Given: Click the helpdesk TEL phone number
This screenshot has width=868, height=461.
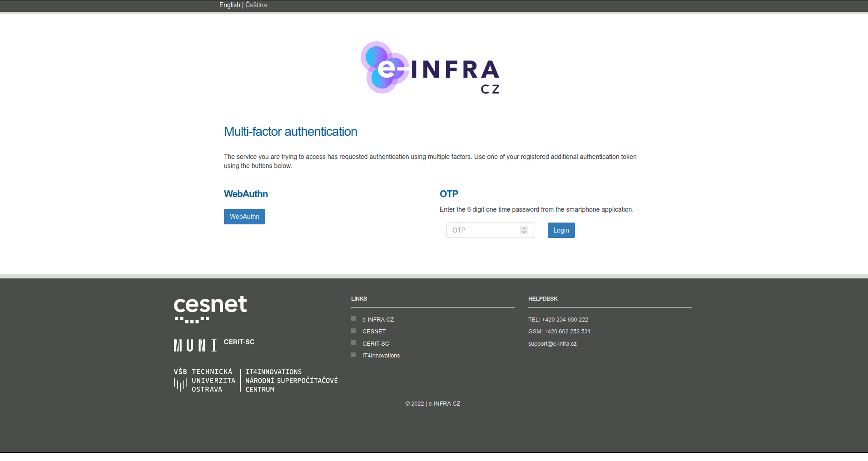Looking at the screenshot, I should [x=565, y=320].
